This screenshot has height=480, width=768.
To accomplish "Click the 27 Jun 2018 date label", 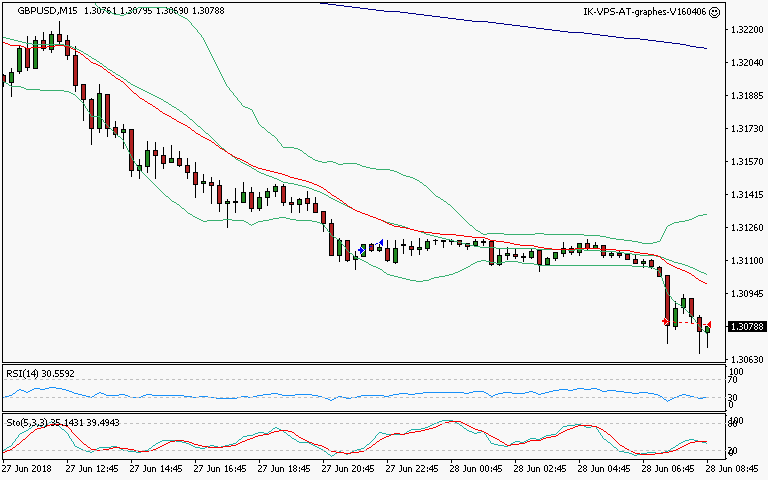I will click(x=29, y=467).
